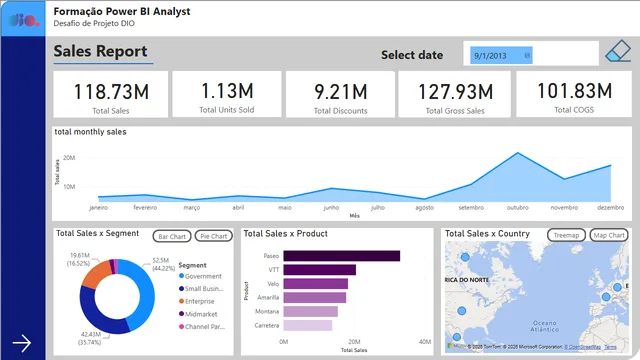Image resolution: width=640 pixels, height=360 pixels.
Task: Switch segment visual to Bar Chart
Action: pos(172,236)
